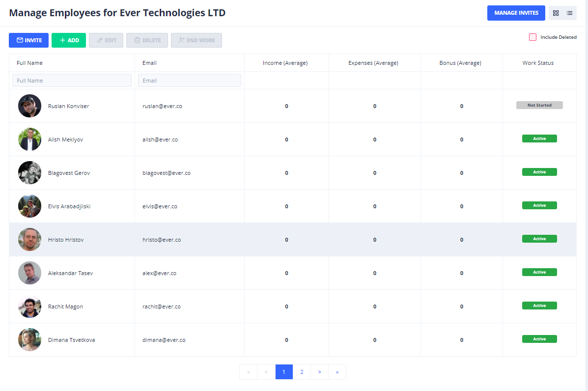
Task: Focus the Full Name filter field
Action: pyautogui.click(x=72, y=81)
